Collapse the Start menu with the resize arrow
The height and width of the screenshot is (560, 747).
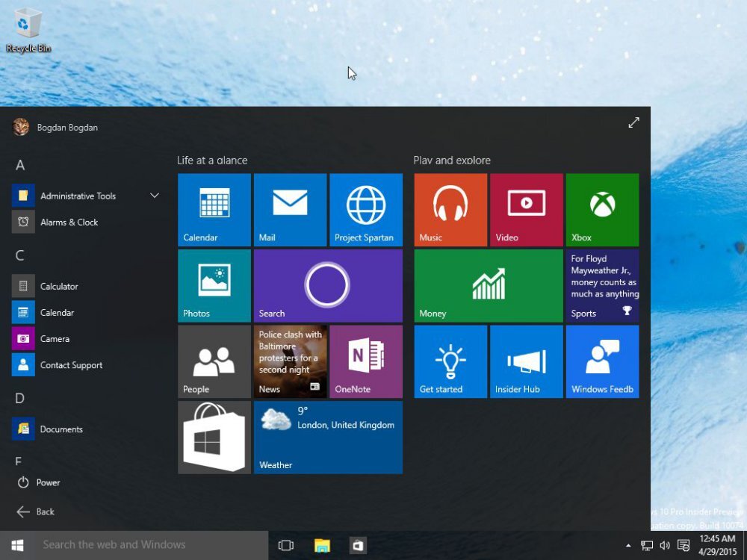pyautogui.click(x=633, y=122)
